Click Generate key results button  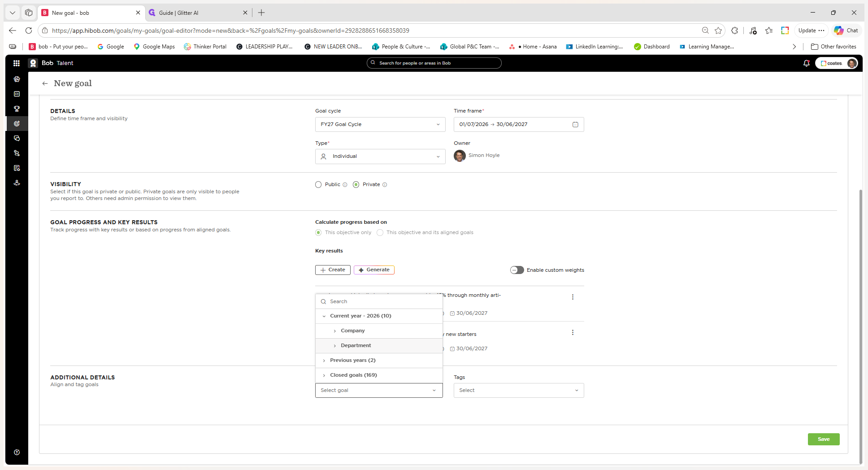coord(374,270)
